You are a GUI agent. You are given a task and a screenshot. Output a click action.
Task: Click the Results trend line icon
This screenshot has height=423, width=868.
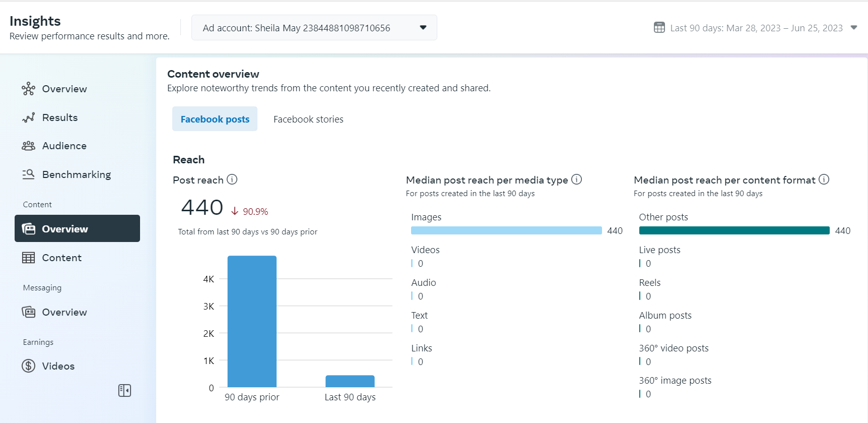(x=28, y=117)
